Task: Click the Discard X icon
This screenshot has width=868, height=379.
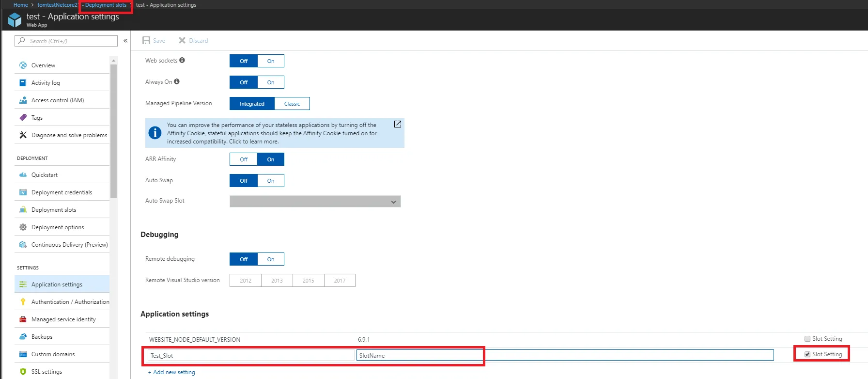Action: pyautogui.click(x=182, y=40)
